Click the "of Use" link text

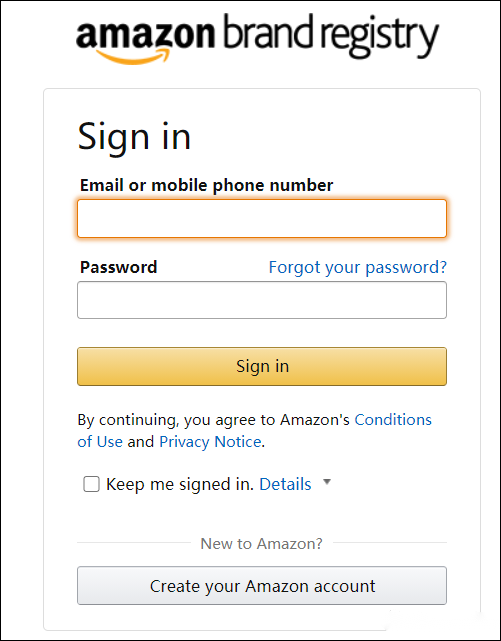[100, 442]
